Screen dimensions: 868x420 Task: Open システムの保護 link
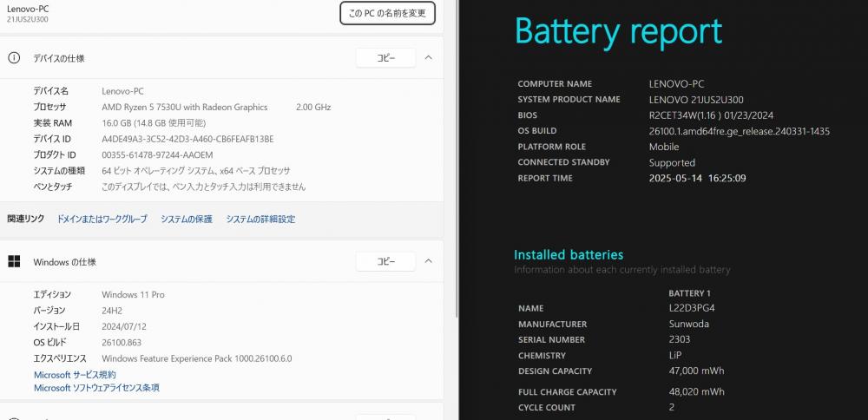[x=187, y=220]
